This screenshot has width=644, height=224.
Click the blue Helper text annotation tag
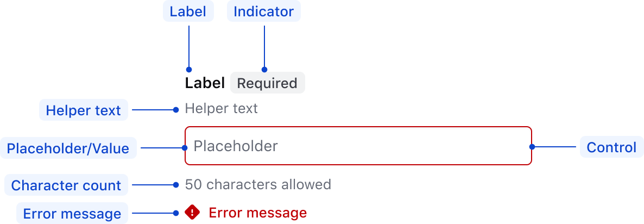(x=83, y=110)
